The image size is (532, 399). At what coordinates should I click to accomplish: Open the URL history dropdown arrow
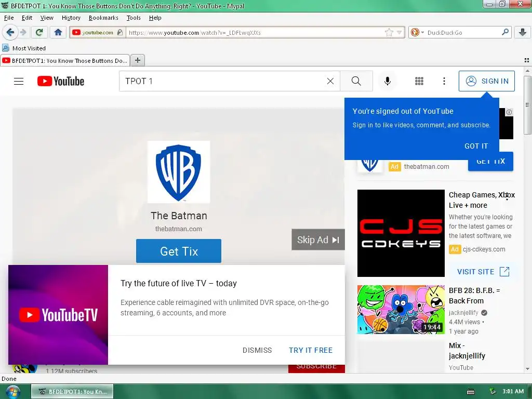pos(400,33)
